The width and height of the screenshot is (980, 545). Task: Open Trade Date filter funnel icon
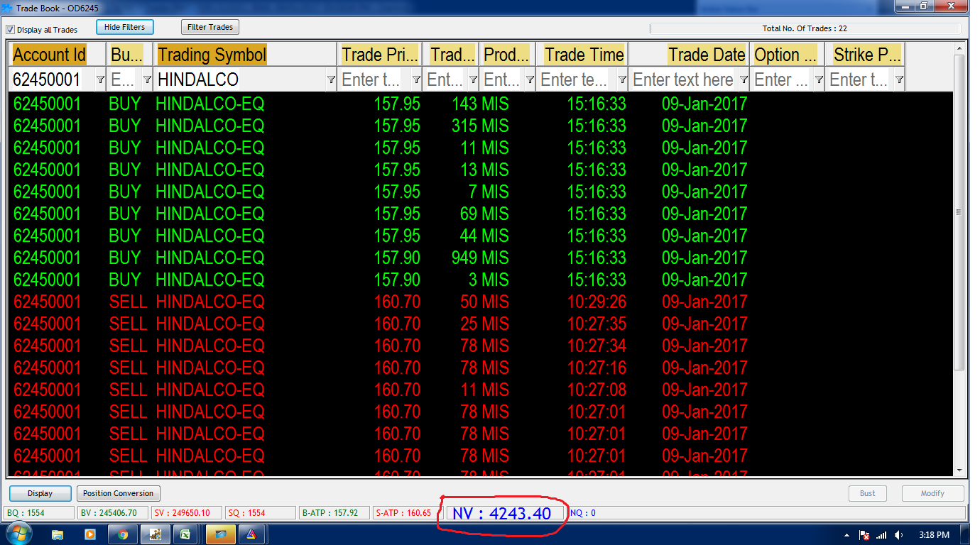pyautogui.click(x=744, y=79)
